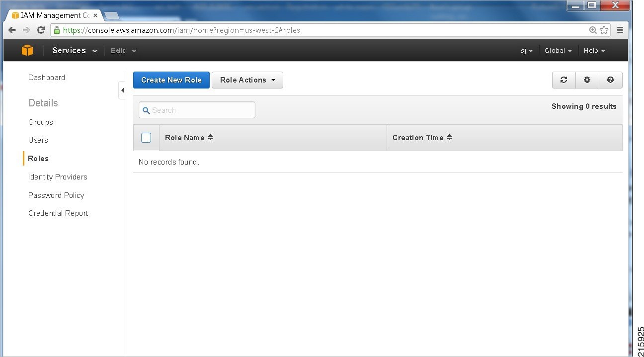Navigate to Users
644x357 pixels.
(x=38, y=140)
